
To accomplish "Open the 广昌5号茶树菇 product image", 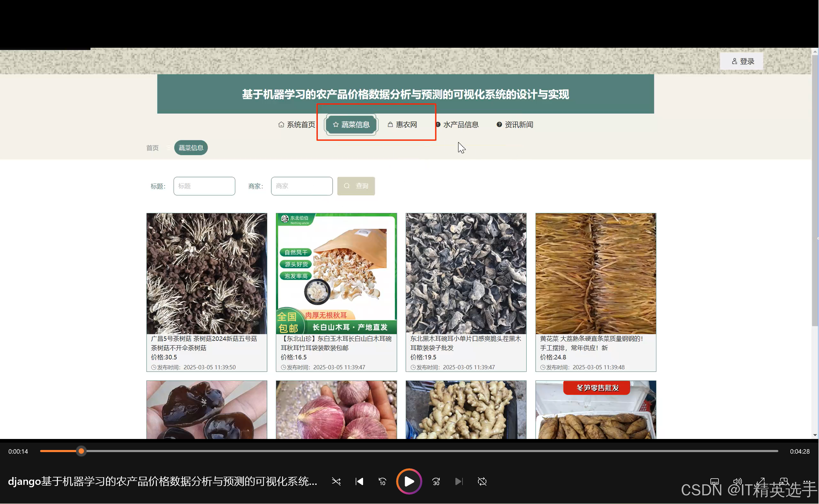I will [x=207, y=273].
